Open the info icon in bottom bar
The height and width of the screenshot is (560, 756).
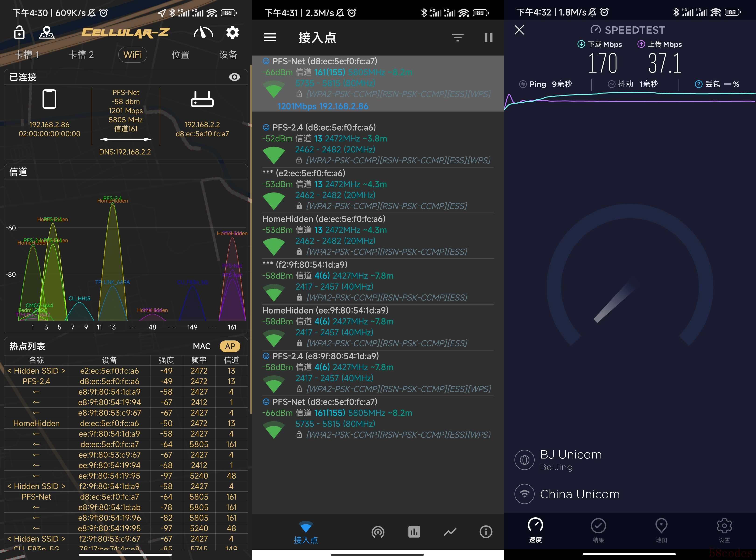pyautogui.click(x=486, y=532)
